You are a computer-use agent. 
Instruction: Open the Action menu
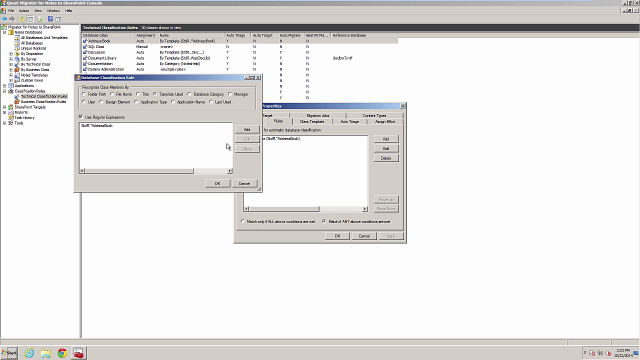24,11
